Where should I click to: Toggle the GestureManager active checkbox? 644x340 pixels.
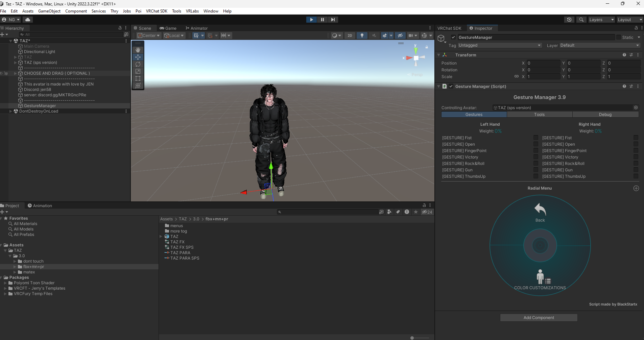pyautogui.click(x=453, y=37)
